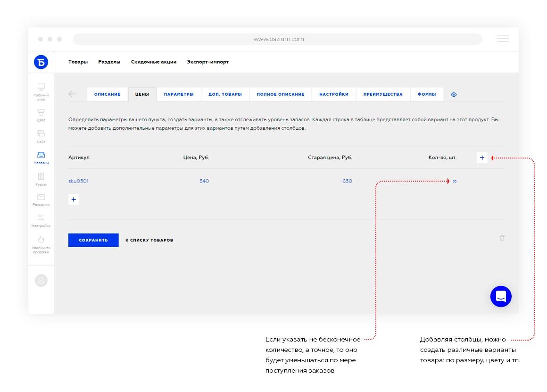The width and height of the screenshot is (547, 392).
Task: Go back using the left arrow
Action: [x=72, y=94]
